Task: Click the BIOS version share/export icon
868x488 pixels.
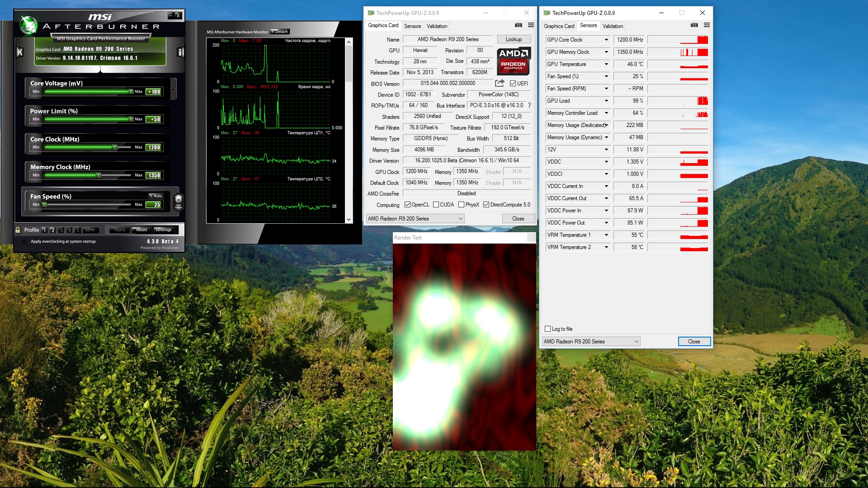Action: 500,83
